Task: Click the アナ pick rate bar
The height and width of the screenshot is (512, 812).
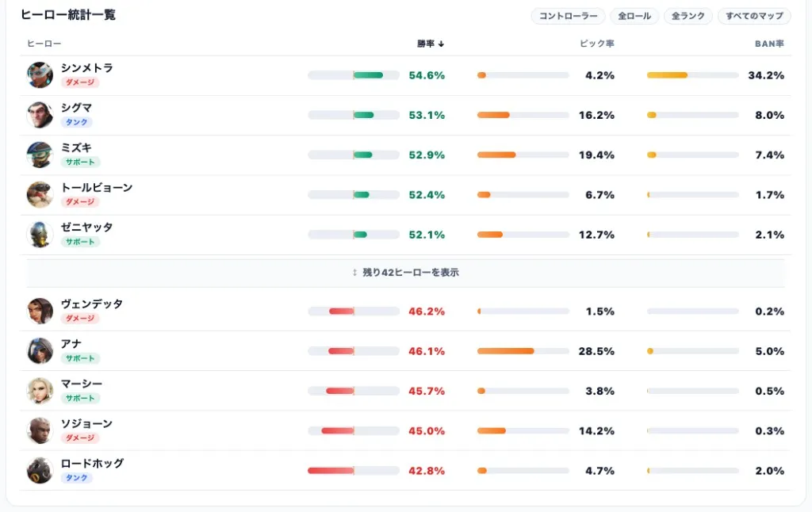Action: click(523, 351)
